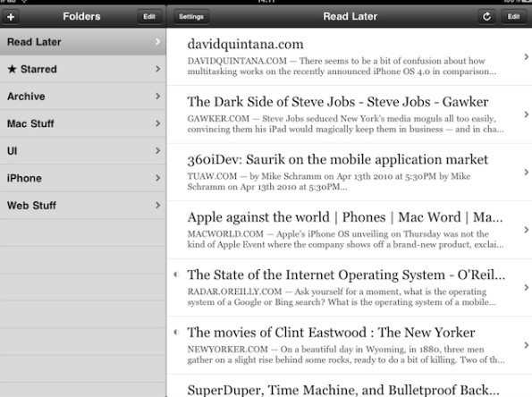Click Edit in the Folders header
Screen dimensions: 532x397
click(149, 17)
